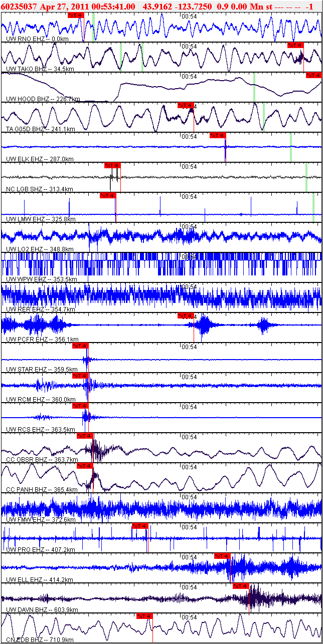
Task: Select the red pick flag on RCS trace
Action: (x=80, y=406)
